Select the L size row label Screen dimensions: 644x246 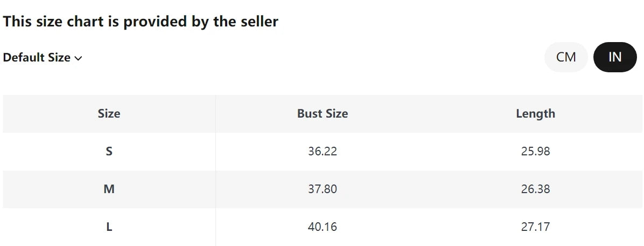click(x=109, y=227)
